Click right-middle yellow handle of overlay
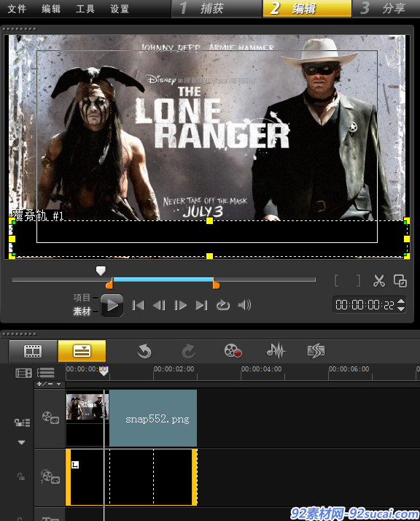Image resolution: width=420 pixels, height=521 pixels. tap(407, 239)
